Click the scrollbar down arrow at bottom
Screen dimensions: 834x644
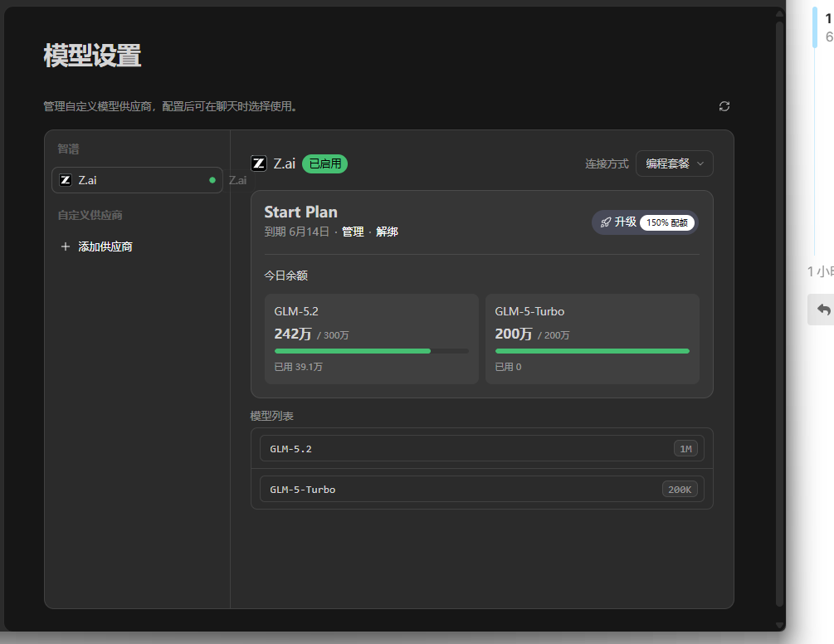(780, 626)
